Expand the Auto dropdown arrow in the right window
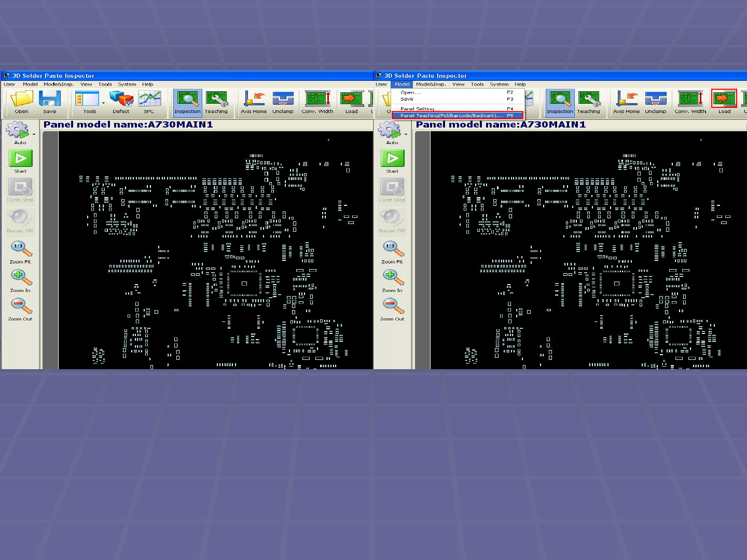747x560 pixels. (406, 134)
